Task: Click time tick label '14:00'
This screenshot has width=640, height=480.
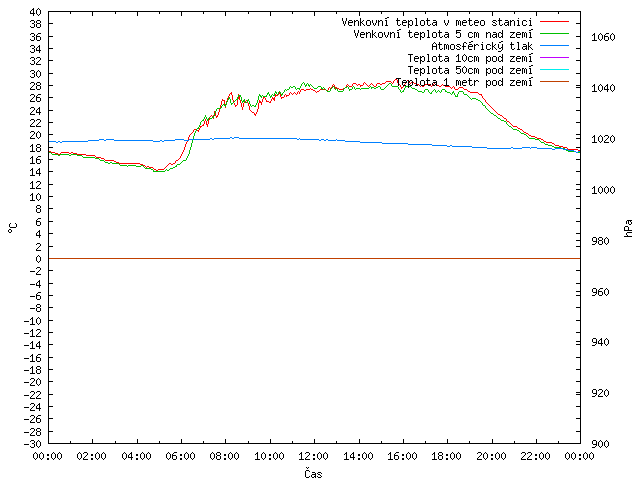Action: (x=358, y=456)
